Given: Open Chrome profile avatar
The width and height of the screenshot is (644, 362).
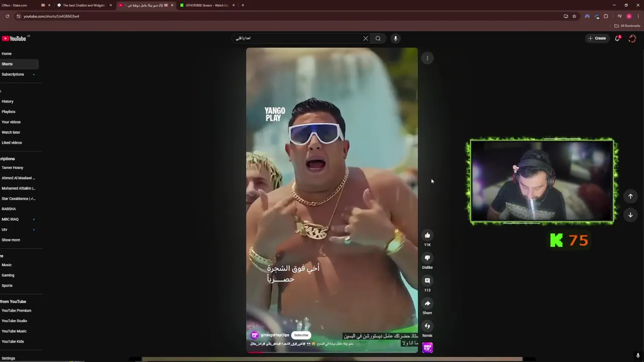Looking at the screenshot, I should coord(629,16).
